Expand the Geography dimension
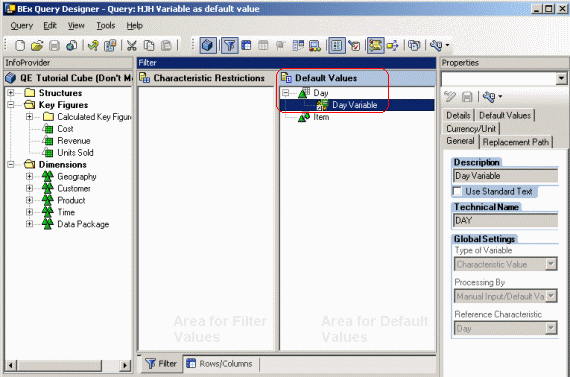Screen dimensions: 570x377 click(x=29, y=176)
